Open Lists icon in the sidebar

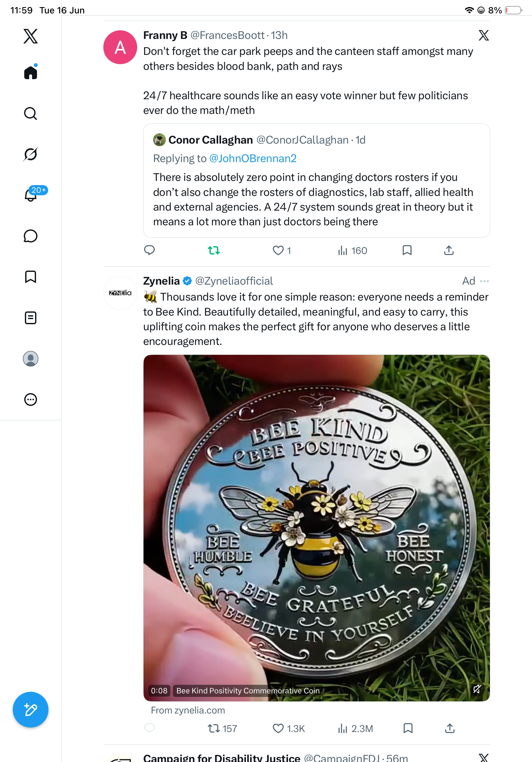[31, 318]
